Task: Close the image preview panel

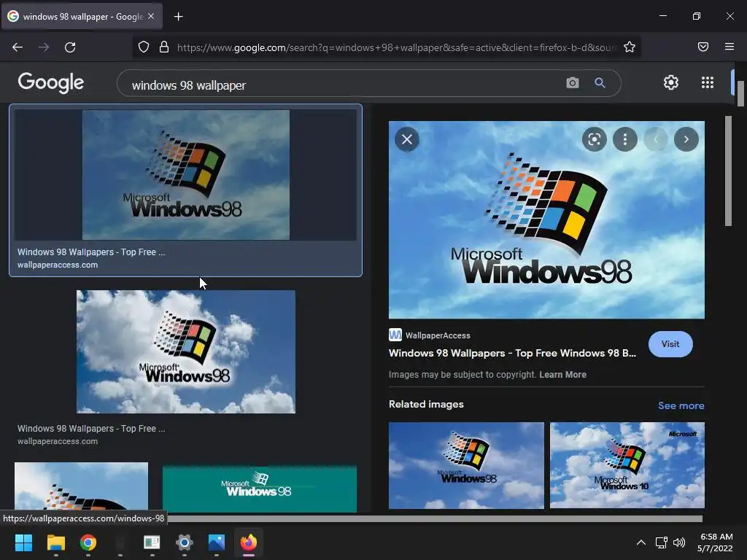Action: point(407,139)
